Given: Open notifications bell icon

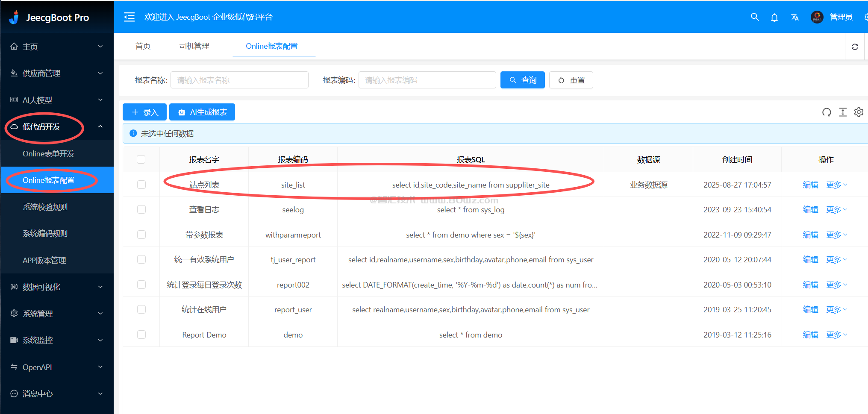Looking at the screenshot, I should pos(774,17).
